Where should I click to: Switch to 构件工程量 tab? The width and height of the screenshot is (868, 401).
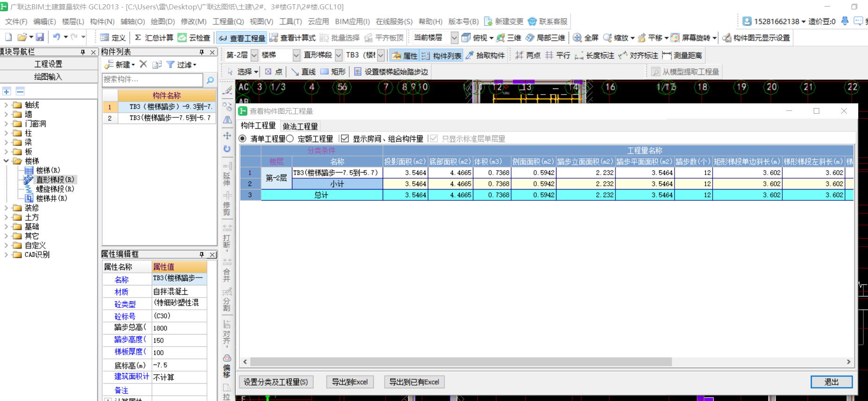[x=258, y=125]
